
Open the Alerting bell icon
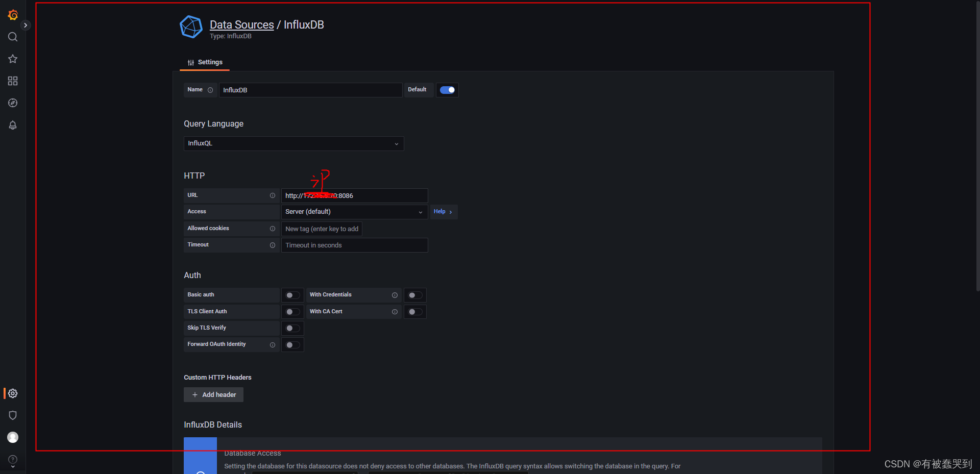pyautogui.click(x=13, y=125)
